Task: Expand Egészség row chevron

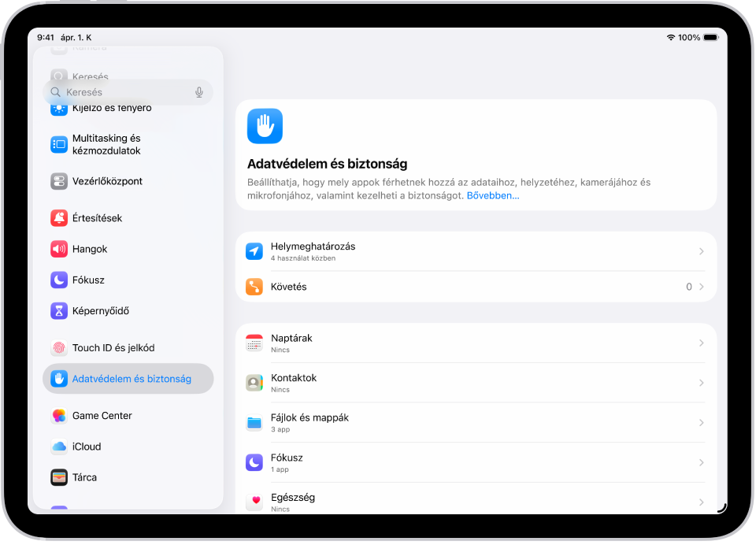Action: click(x=702, y=502)
